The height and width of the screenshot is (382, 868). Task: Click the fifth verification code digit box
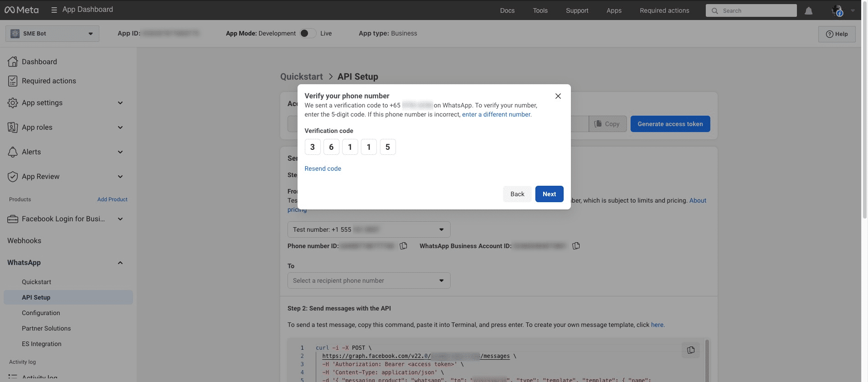click(388, 147)
